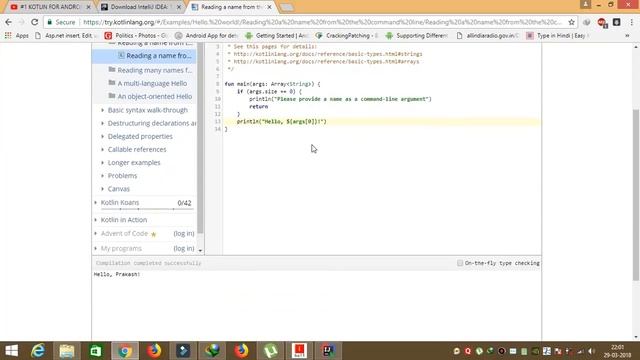The height and width of the screenshot is (360, 640).
Task: Open the Apps grid in bookmarks bar
Action: [17, 36]
